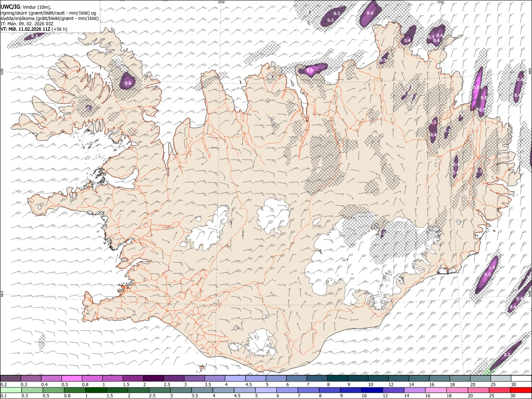
Task: Click the Hofsjökull glacier in central Iceland
Action: pyautogui.click(x=273, y=215)
